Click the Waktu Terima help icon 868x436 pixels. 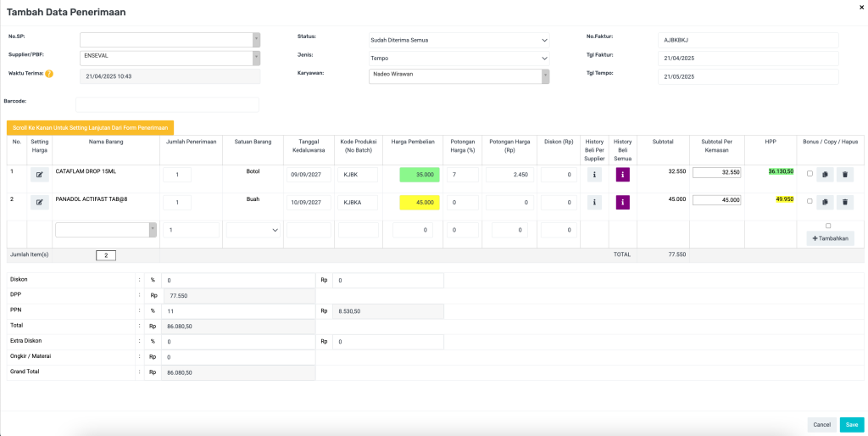pos(49,74)
